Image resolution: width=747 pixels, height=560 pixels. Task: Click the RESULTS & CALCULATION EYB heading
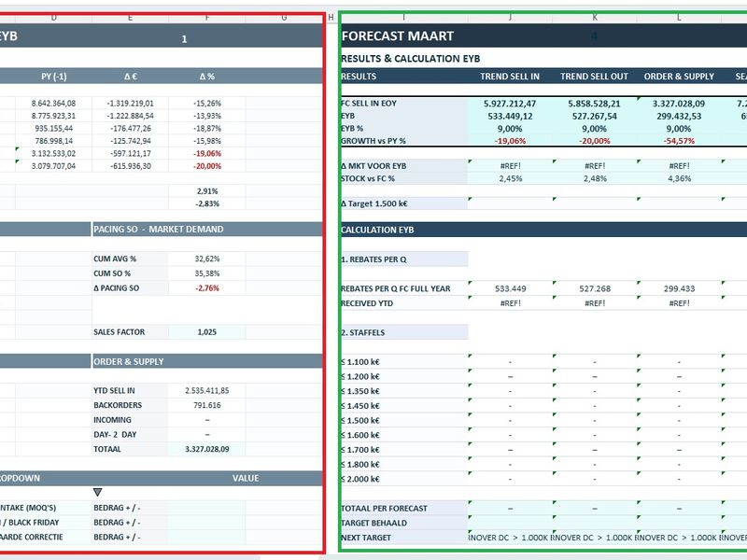pyautogui.click(x=410, y=59)
